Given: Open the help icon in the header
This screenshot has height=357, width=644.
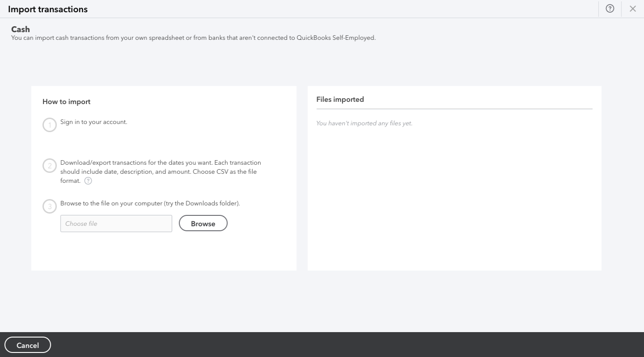Looking at the screenshot, I should 610,9.
